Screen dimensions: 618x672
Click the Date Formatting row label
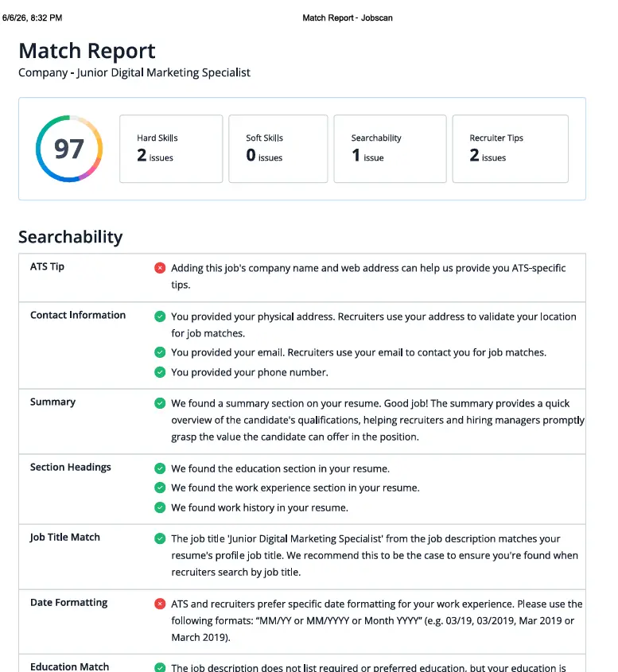click(69, 603)
